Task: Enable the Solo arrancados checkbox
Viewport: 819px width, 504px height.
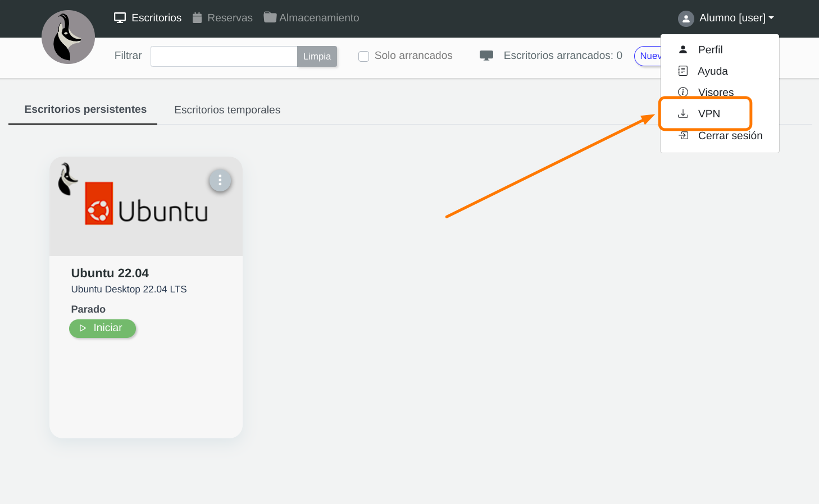Action: (364, 56)
